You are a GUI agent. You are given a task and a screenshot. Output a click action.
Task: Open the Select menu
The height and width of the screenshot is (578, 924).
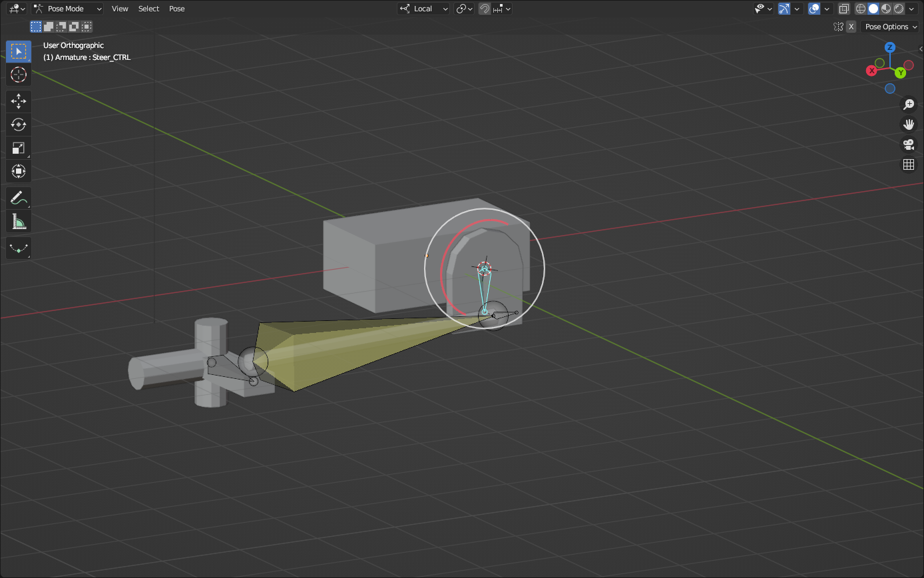(x=148, y=9)
